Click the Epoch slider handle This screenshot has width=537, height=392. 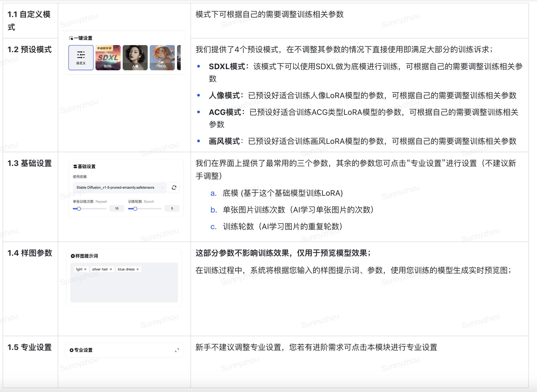[x=135, y=209]
